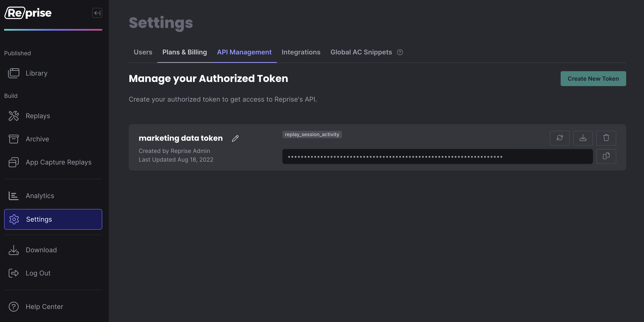644x322 pixels.
Task: Click the Reprise logo
Action: click(28, 13)
